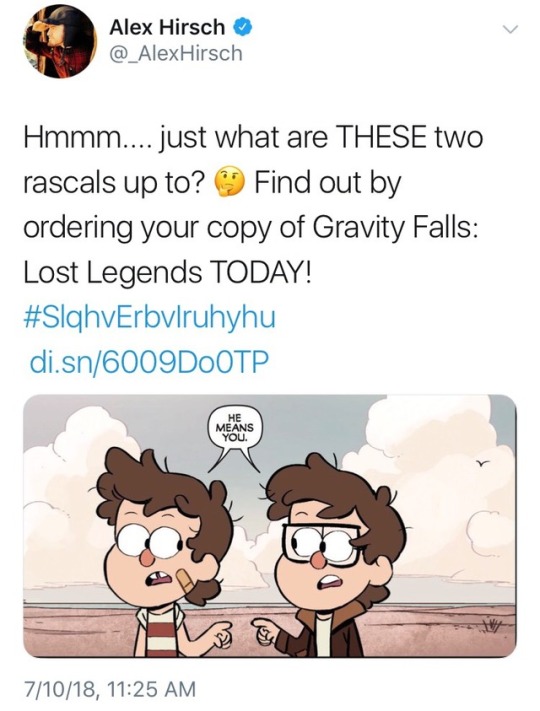This screenshot has height=711, width=540.
Task: Click the small bird in the sky
Action: point(483,463)
